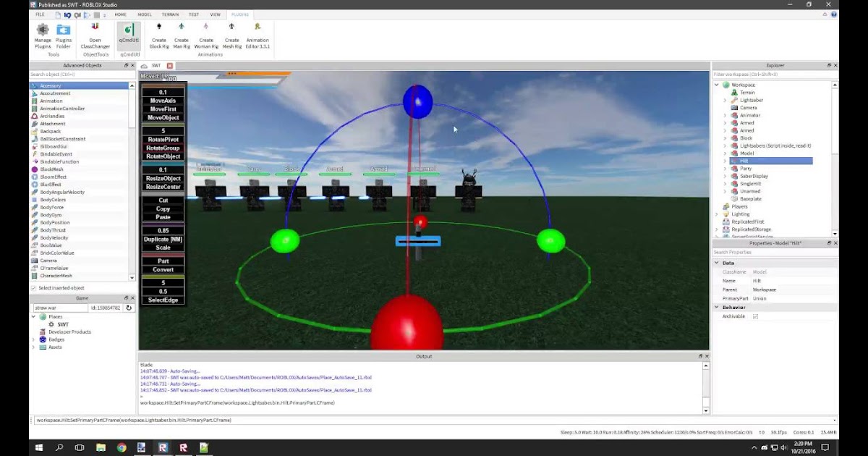Click the RotateGroup button
868x456 pixels.
(163, 148)
